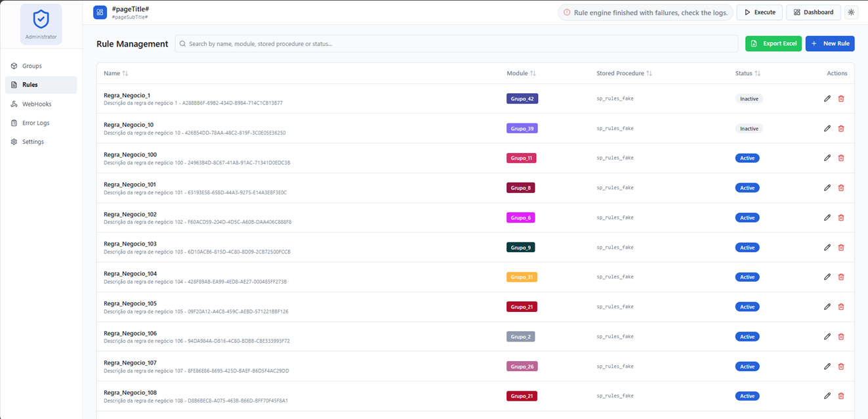Sort the table by Stored Procedure column
Screen dimensions: 868x419
coord(625,74)
